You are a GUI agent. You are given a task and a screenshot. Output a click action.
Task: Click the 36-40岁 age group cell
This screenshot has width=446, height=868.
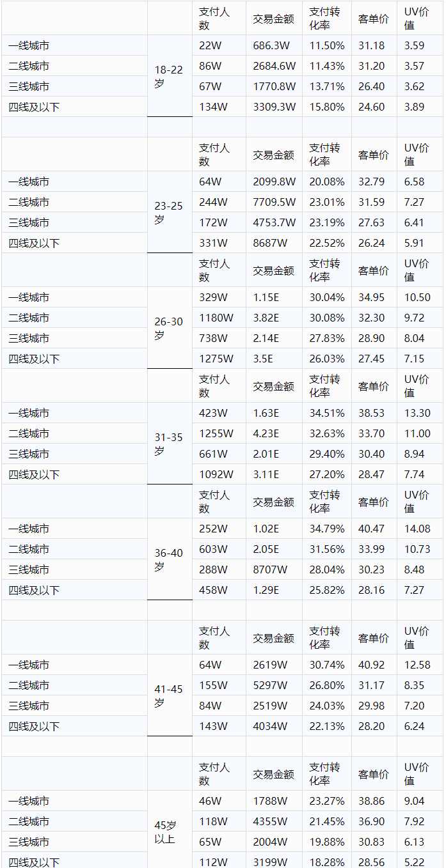[x=169, y=559]
